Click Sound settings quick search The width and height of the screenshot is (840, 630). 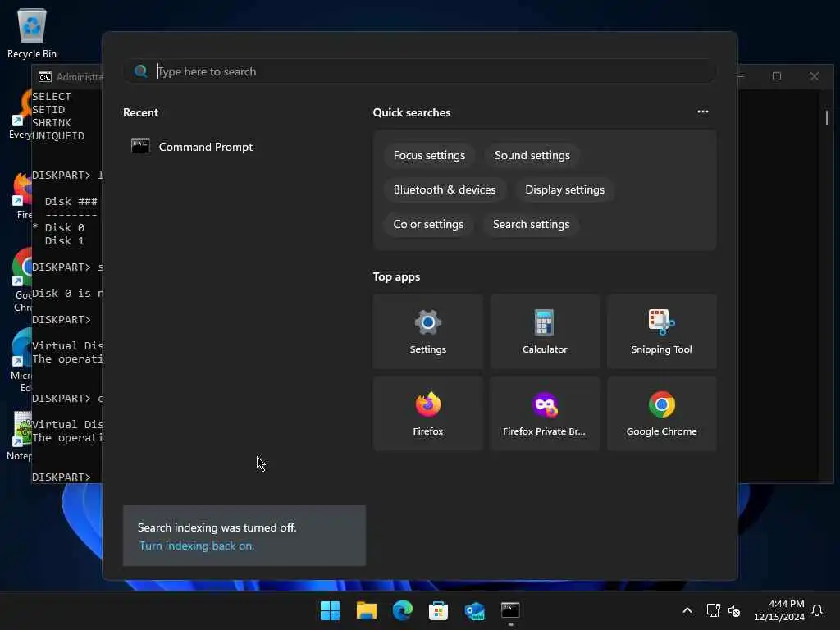[532, 155]
